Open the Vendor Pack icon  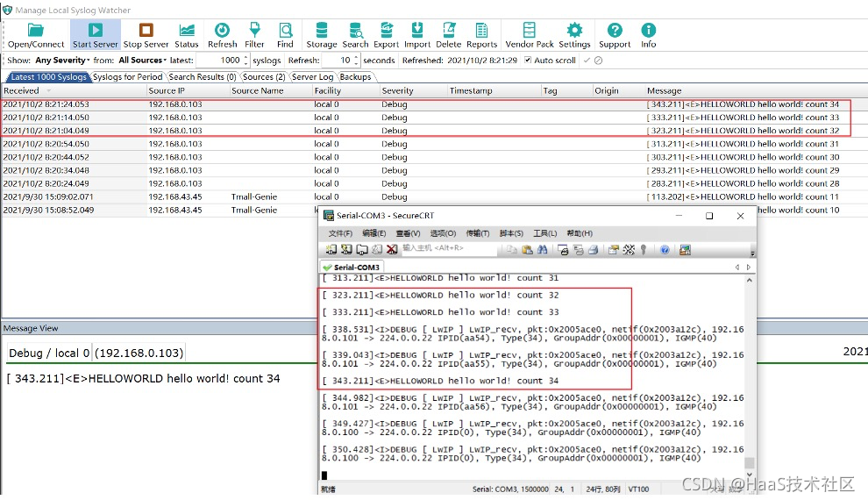pos(530,35)
